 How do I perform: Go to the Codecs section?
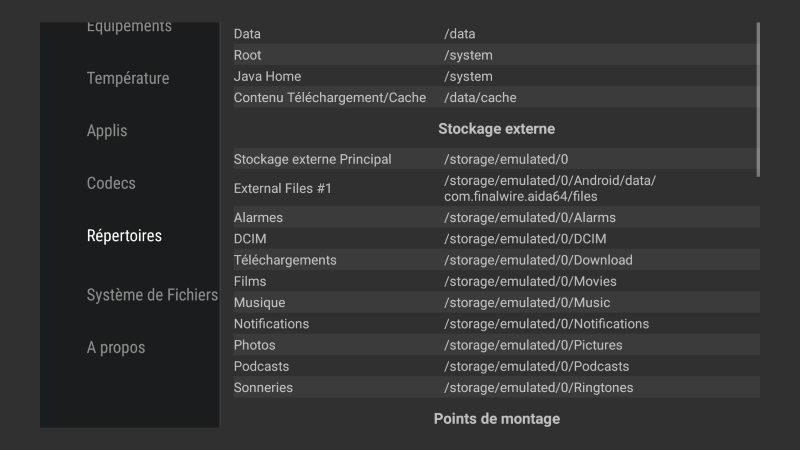(111, 183)
